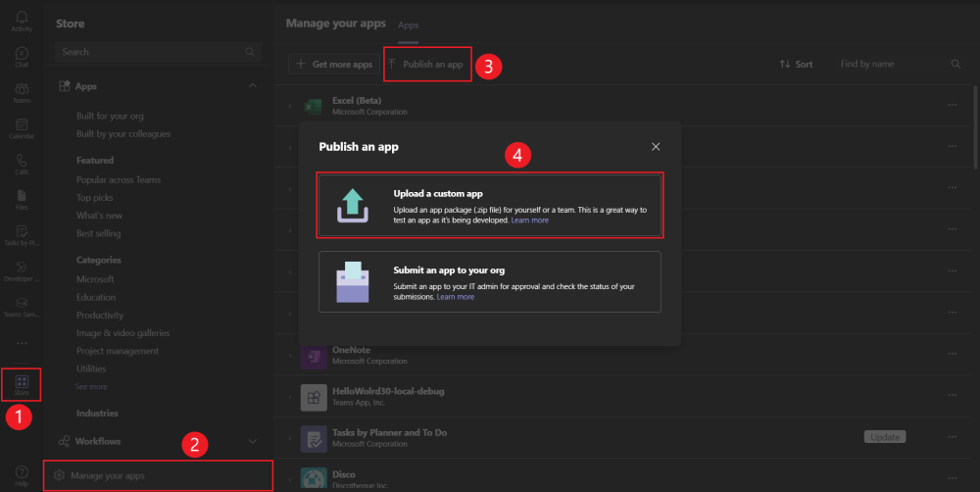Image resolution: width=980 pixels, height=492 pixels.
Task: Click Update for Tasks by Planner
Action: tap(885, 437)
